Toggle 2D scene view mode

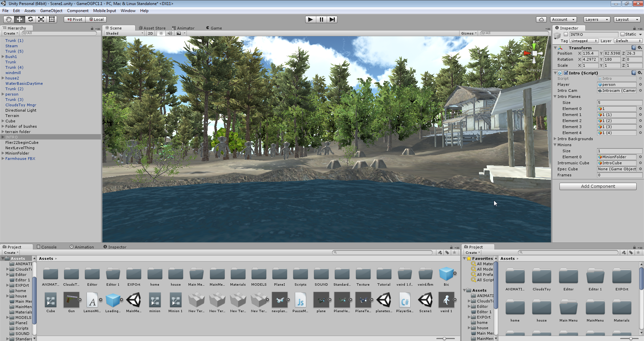coord(150,33)
